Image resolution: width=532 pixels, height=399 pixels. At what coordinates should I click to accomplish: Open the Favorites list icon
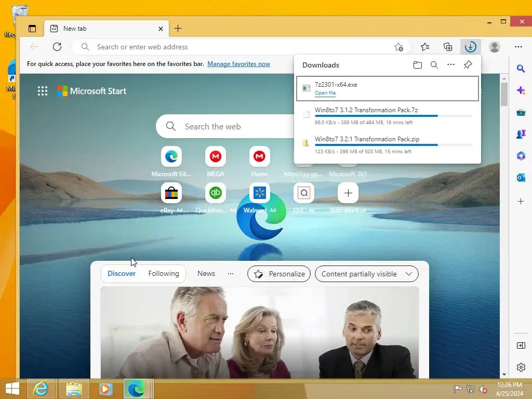coord(425,47)
